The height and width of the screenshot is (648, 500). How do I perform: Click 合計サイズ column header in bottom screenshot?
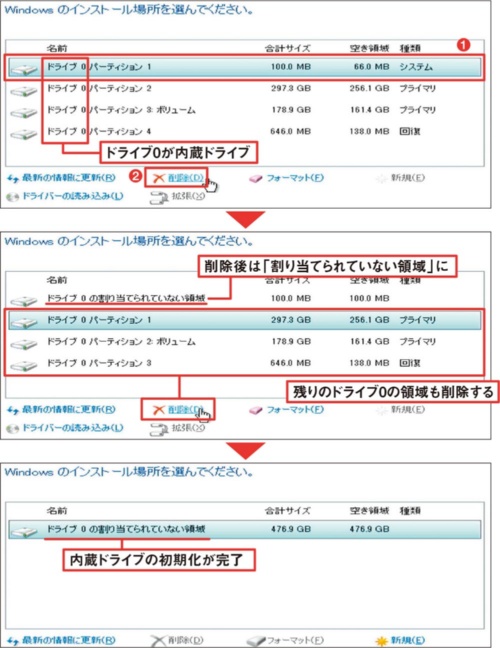(288, 511)
